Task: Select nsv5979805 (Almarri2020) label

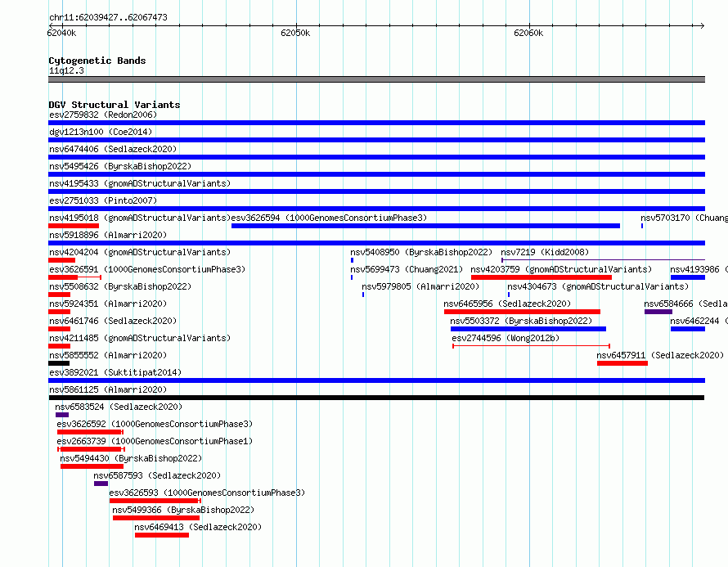Action: 420,286
